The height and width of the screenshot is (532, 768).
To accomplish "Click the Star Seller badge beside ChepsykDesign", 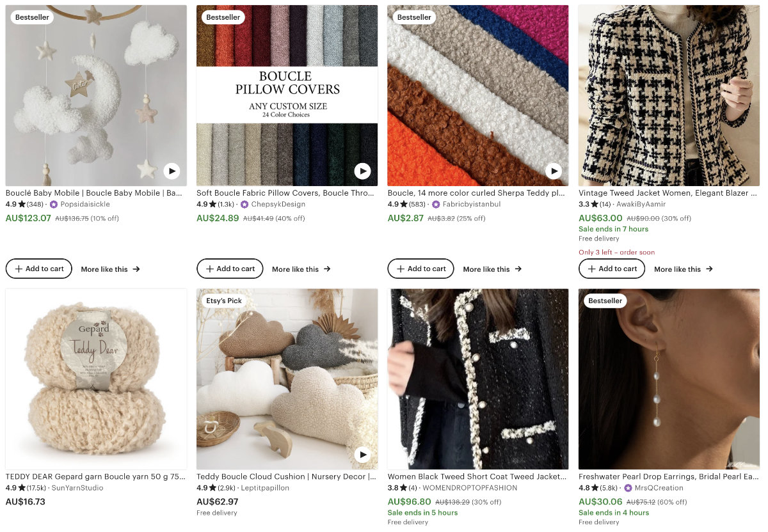I will click(244, 205).
